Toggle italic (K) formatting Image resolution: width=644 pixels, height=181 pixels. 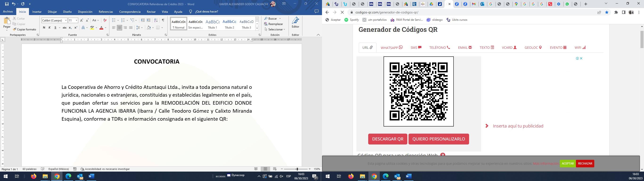tap(50, 28)
